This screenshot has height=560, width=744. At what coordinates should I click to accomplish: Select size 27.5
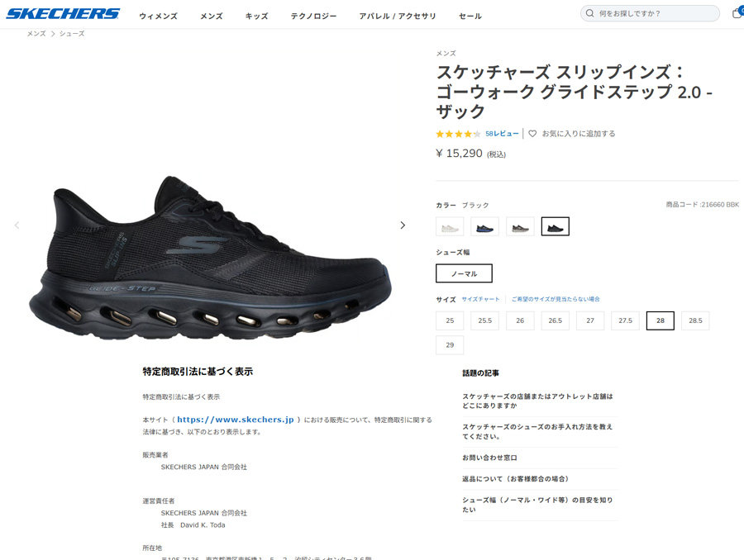click(x=626, y=320)
